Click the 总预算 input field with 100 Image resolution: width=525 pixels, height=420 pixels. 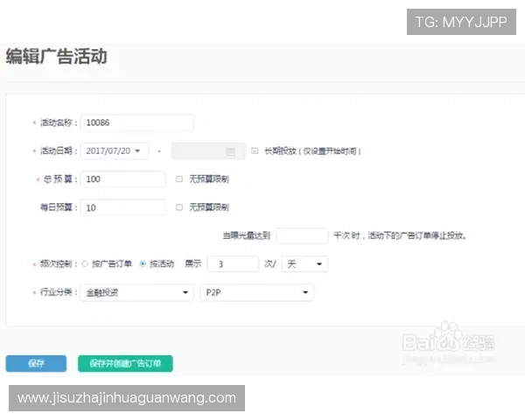pos(122,179)
